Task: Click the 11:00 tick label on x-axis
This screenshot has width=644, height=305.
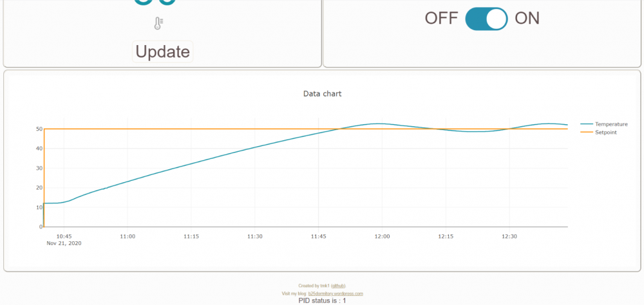Action: (128, 237)
